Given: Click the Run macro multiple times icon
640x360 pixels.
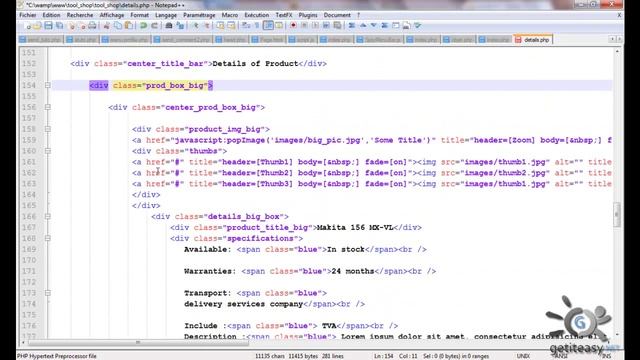Looking at the screenshot, I should pos(326,26).
